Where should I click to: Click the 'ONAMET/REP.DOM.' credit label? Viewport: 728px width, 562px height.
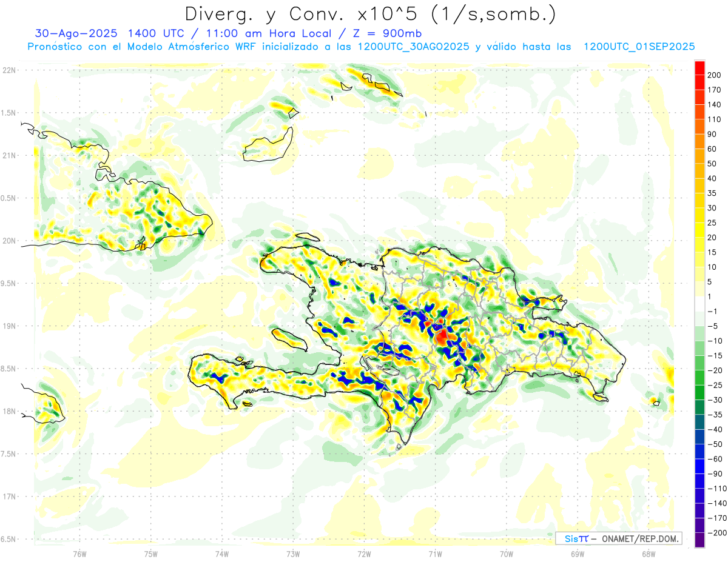coord(639,539)
